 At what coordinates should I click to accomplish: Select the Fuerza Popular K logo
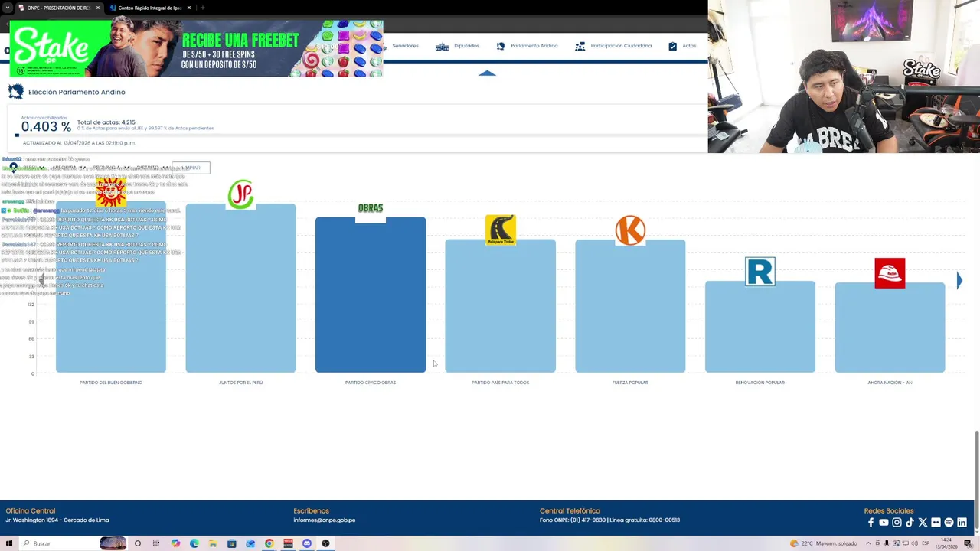(x=630, y=230)
